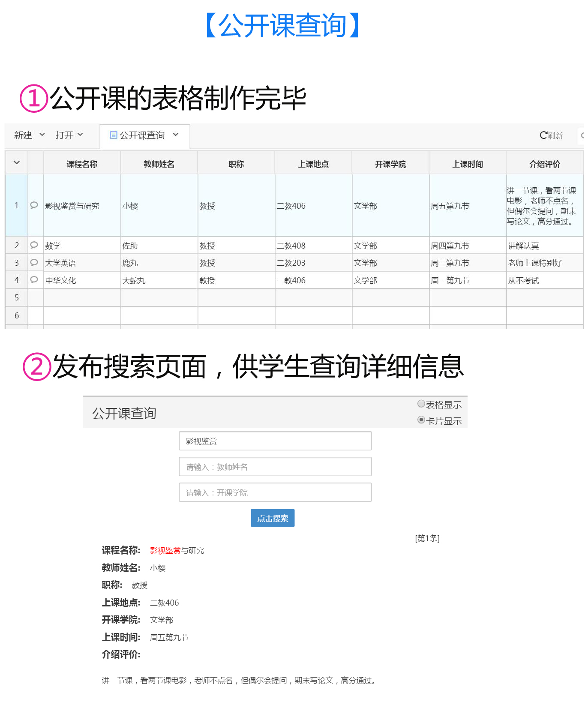Screen dimensions: 588x705
Task: Click the comment bubble icon for 大学英语 row
Action: pyautogui.click(x=34, y=262)
